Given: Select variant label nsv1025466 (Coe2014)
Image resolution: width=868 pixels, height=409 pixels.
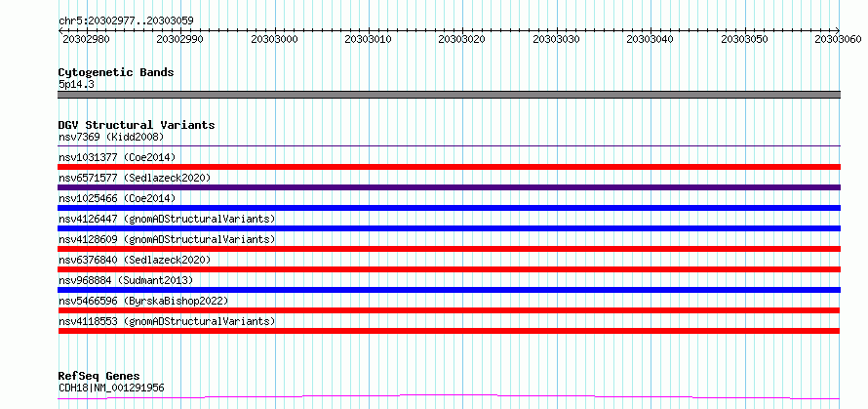Looking at the screenshot, I should tap(117, 198).
